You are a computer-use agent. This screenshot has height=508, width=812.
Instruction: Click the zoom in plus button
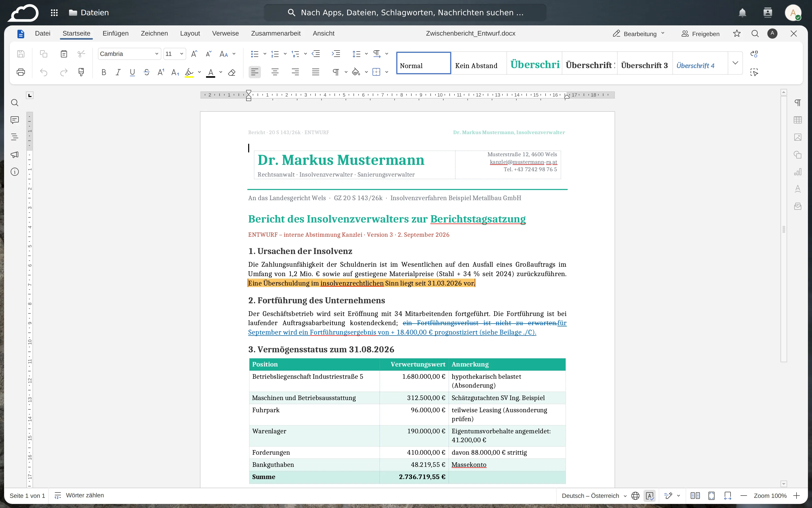(x=797, y=496)
